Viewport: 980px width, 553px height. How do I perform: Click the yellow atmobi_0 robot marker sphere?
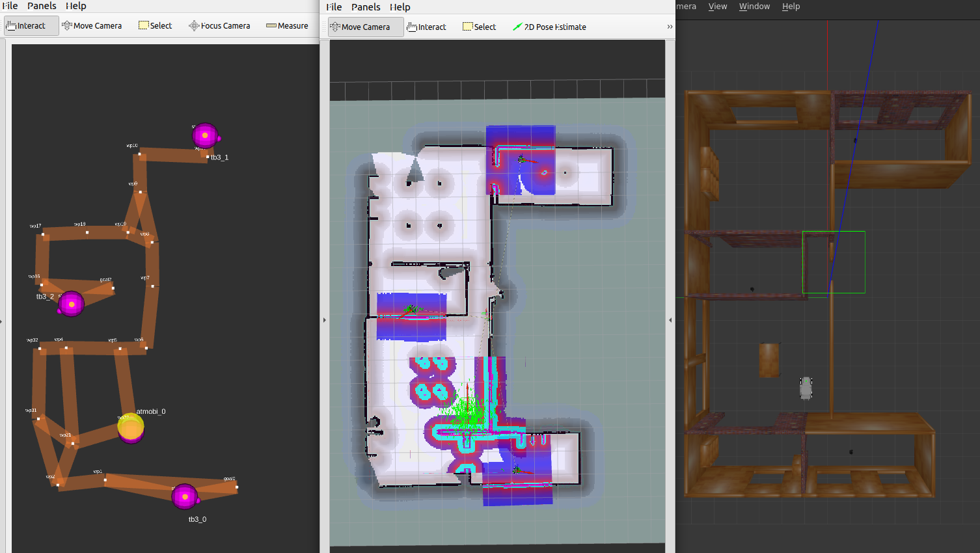131,427
